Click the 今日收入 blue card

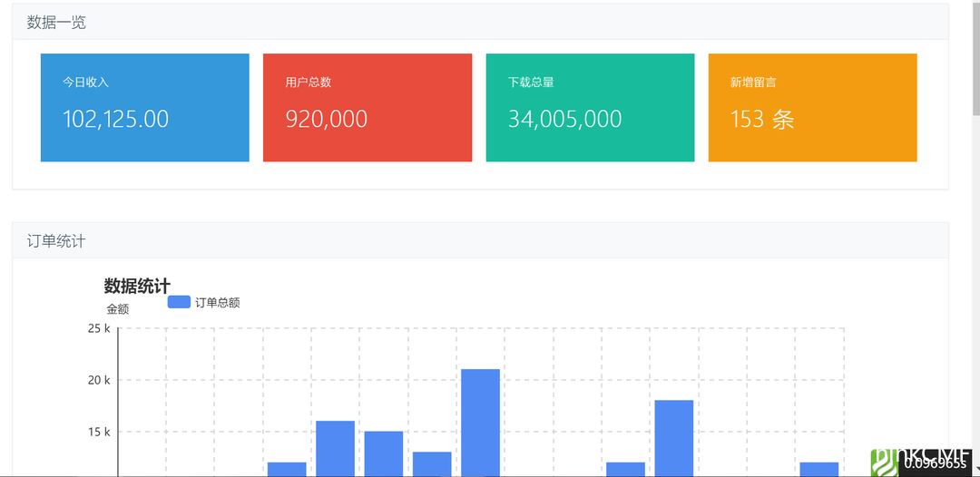point(145,107)
